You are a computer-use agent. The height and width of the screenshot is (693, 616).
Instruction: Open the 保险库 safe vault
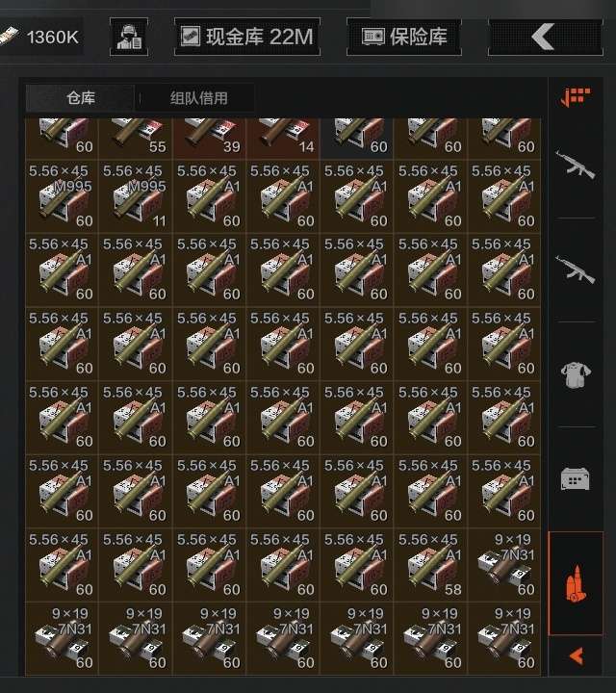(x=404, y=37)
